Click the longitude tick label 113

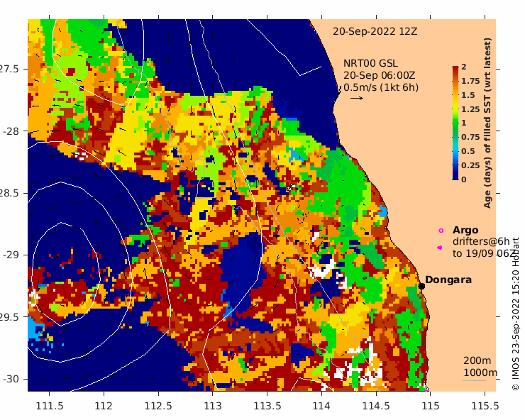click(x=213, y=407)
